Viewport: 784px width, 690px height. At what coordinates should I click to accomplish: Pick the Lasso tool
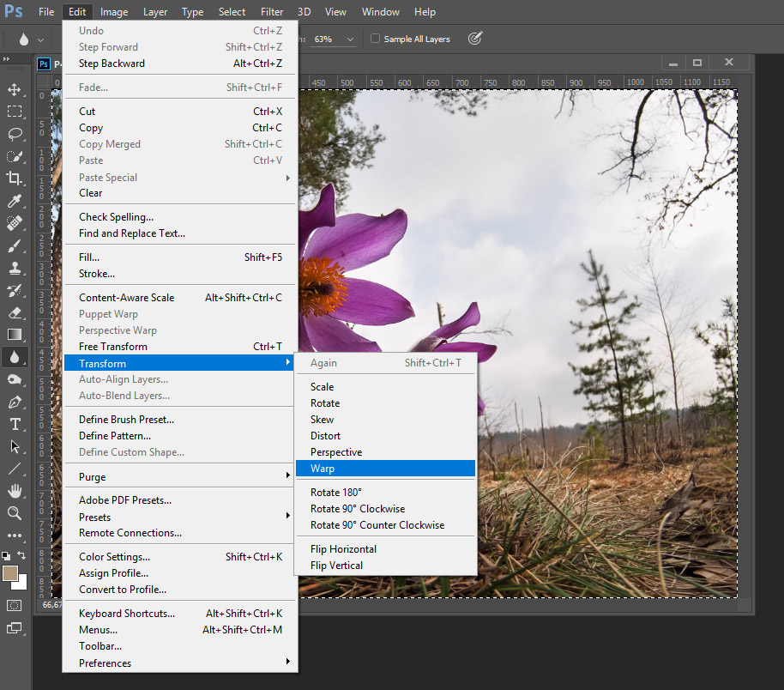click(x=15, y=134)
